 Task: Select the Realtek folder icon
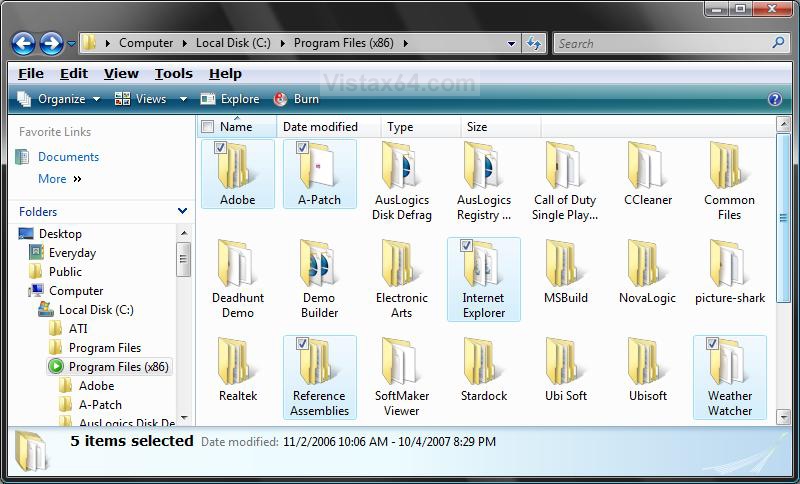[238, 361]
